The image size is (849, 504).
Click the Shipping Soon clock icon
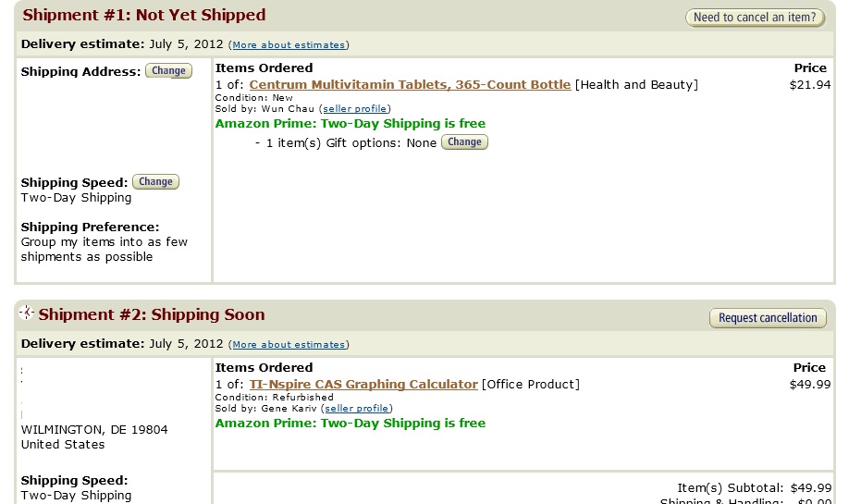click(x=27, y=313)
